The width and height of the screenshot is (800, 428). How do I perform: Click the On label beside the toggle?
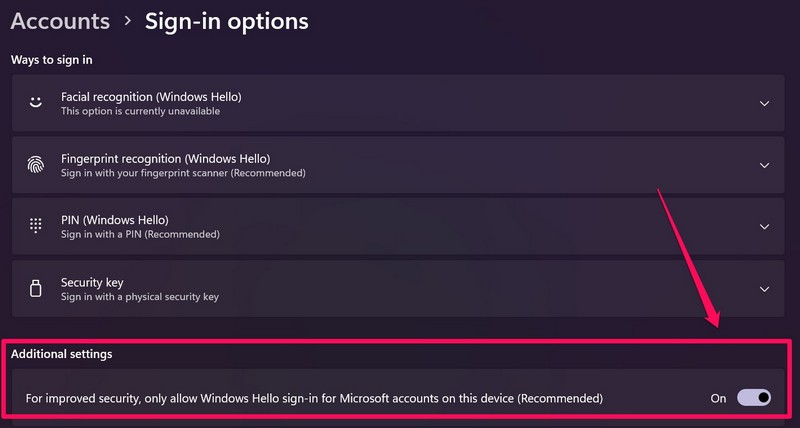[718, 398]
